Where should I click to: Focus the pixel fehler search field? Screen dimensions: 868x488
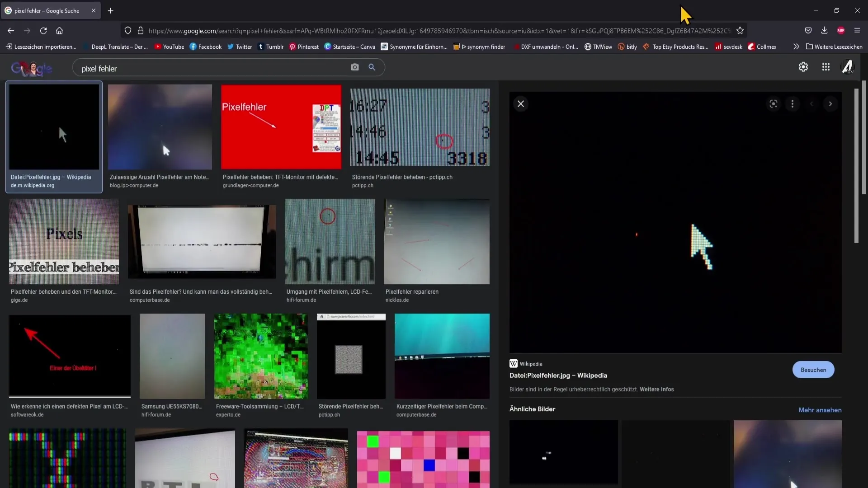(212, 68)
